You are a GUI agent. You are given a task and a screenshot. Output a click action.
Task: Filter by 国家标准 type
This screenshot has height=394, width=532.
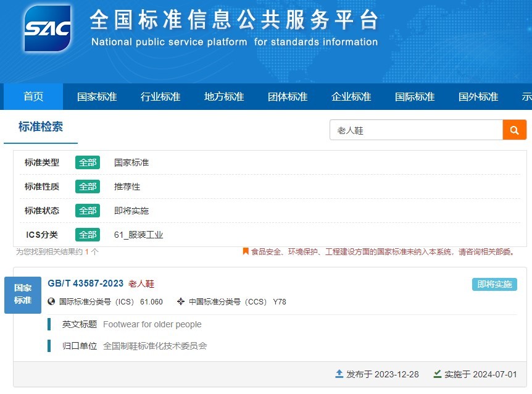point(131,162)
